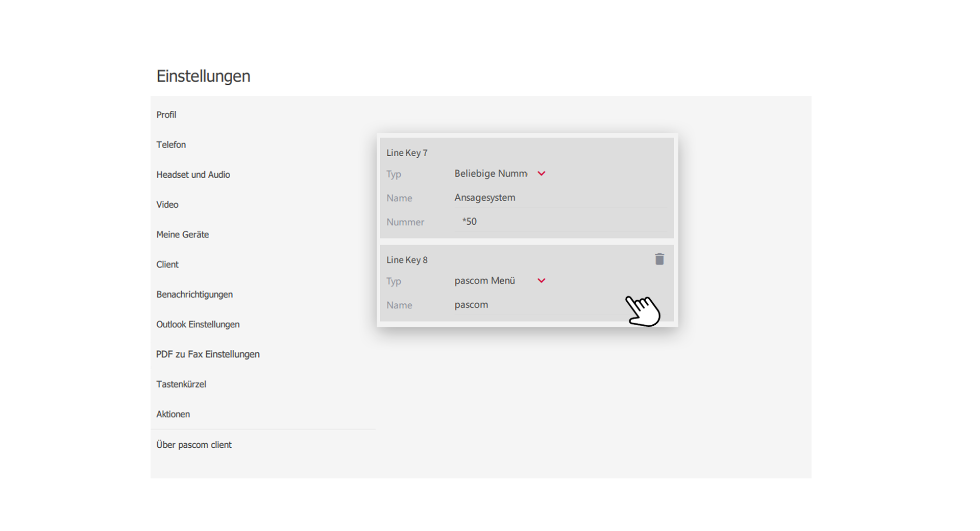Select Beliebige Numm type value

point(491,174)
